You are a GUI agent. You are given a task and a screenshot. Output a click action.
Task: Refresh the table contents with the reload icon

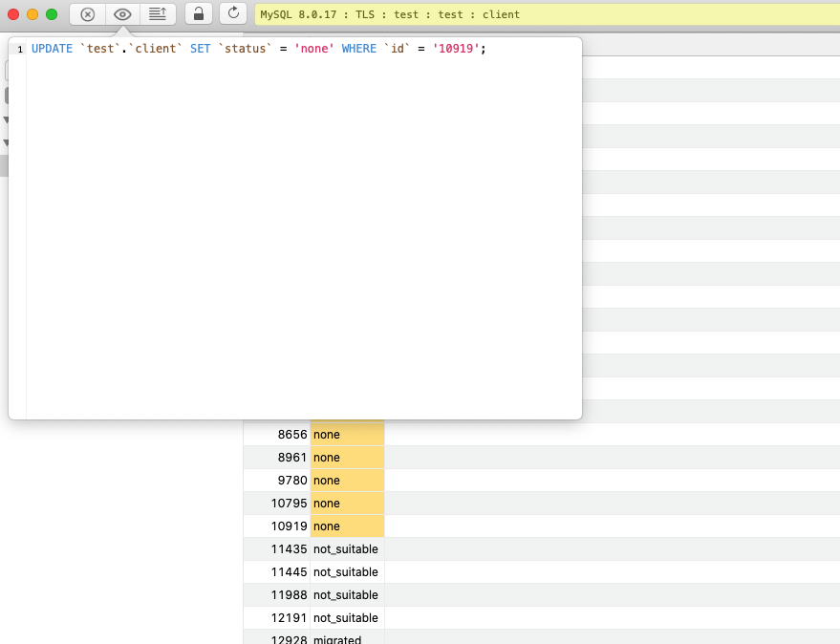pos(233,14)
